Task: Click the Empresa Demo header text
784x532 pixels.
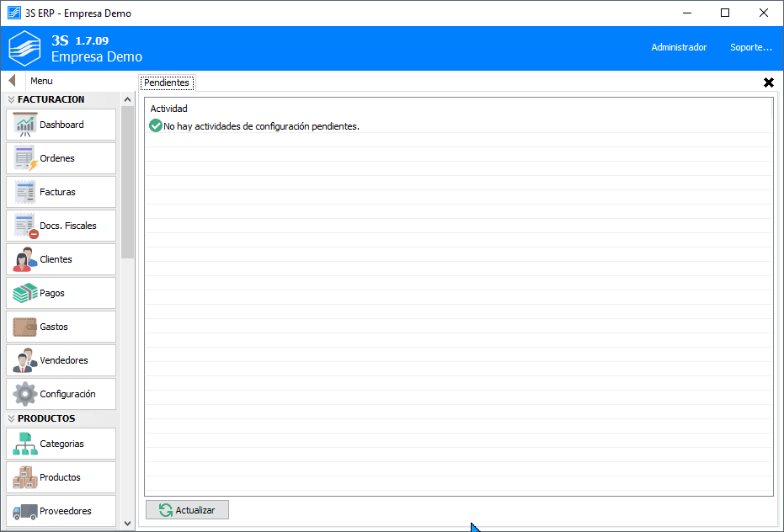Action: coord(97,57)
